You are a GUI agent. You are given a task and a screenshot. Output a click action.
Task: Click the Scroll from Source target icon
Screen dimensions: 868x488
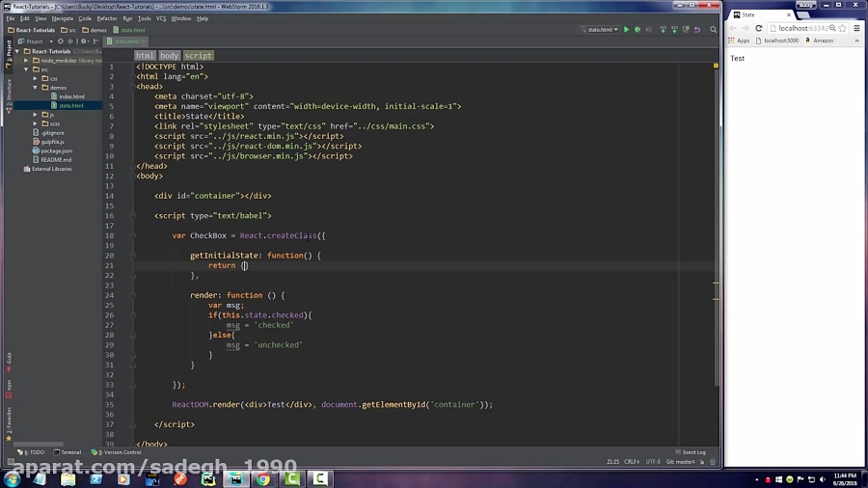pos(61,41)
